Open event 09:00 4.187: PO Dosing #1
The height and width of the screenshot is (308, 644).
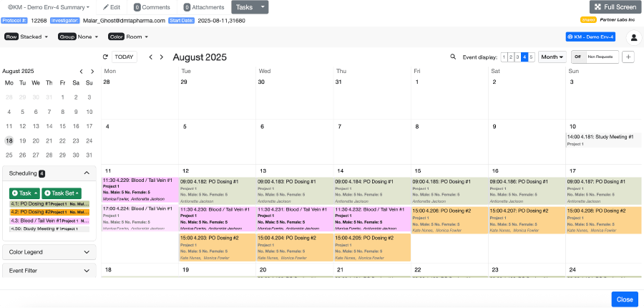click(604, 191)
